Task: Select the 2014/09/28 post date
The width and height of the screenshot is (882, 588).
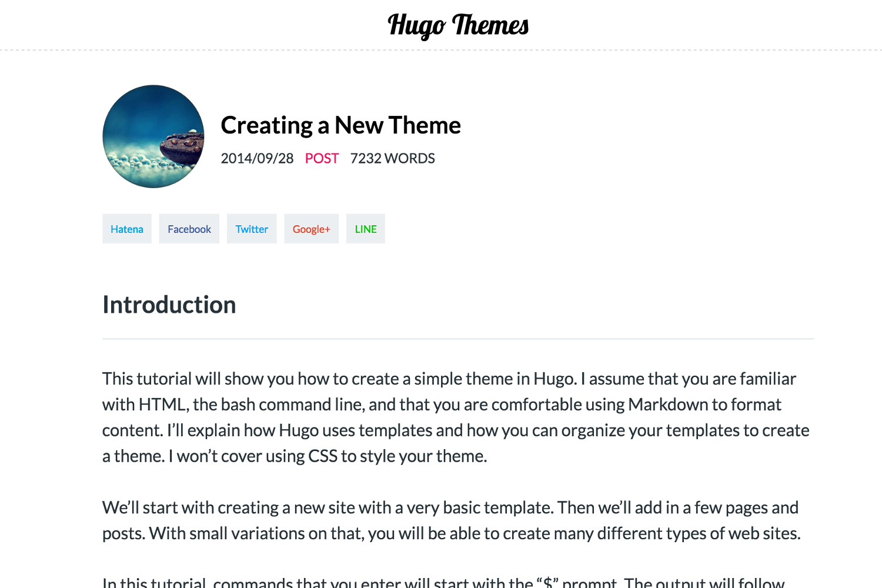Action: (257, 158)
